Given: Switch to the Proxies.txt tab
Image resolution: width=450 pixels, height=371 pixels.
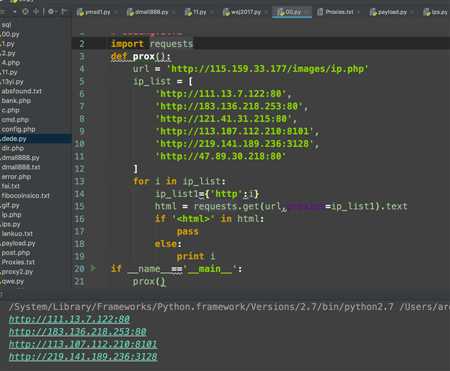Looking at the screenshot, I should pos(335,12).
